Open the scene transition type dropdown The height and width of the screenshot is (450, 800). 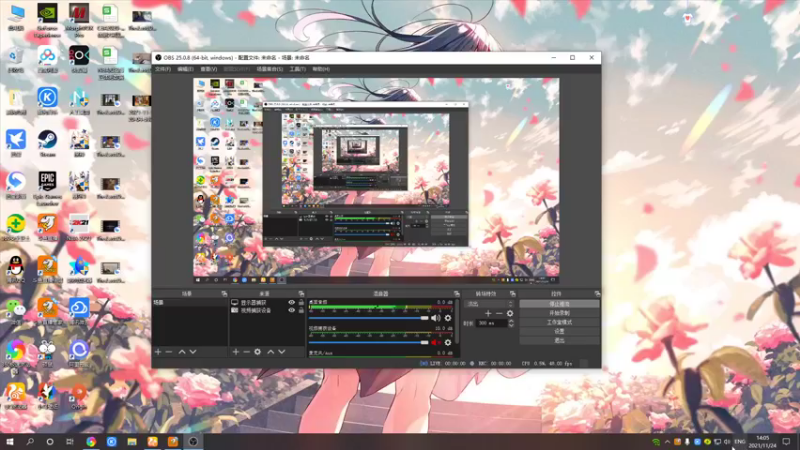(490, 304)
